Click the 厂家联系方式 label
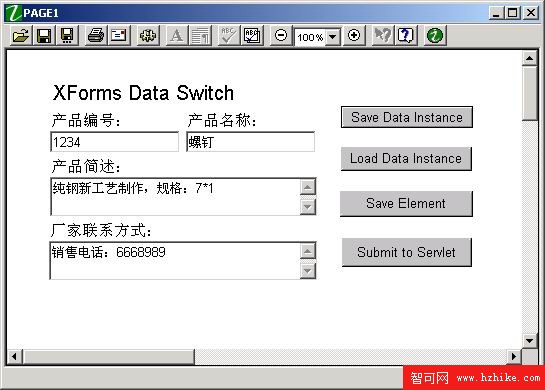Viewport: 545px width, 390px height. 101,230
